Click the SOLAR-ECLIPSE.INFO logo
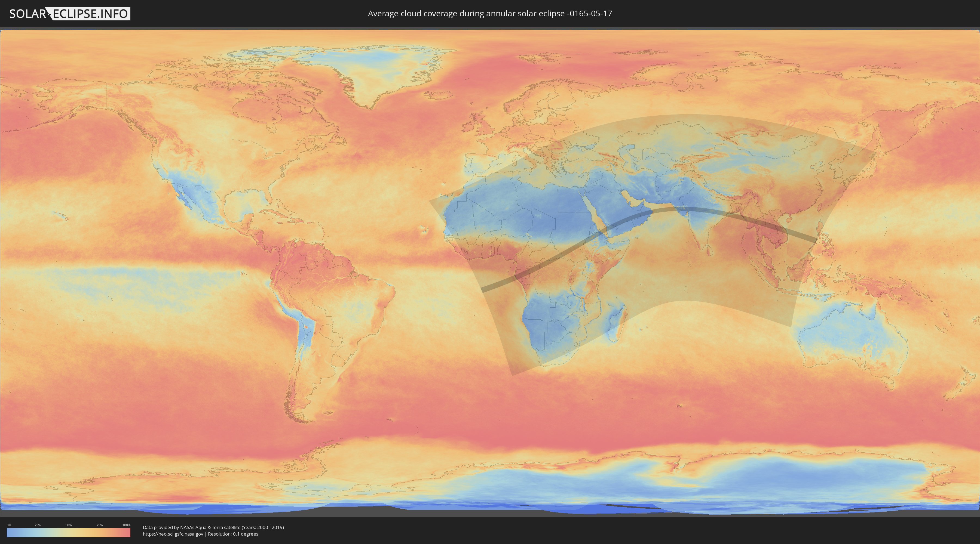This screenshot has height=544, width=980. (70, 14)
